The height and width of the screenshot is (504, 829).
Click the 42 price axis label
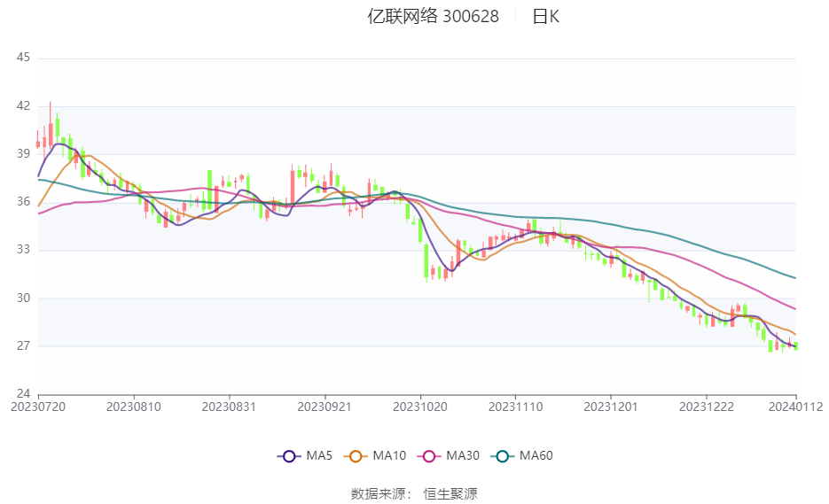point(23,105)
